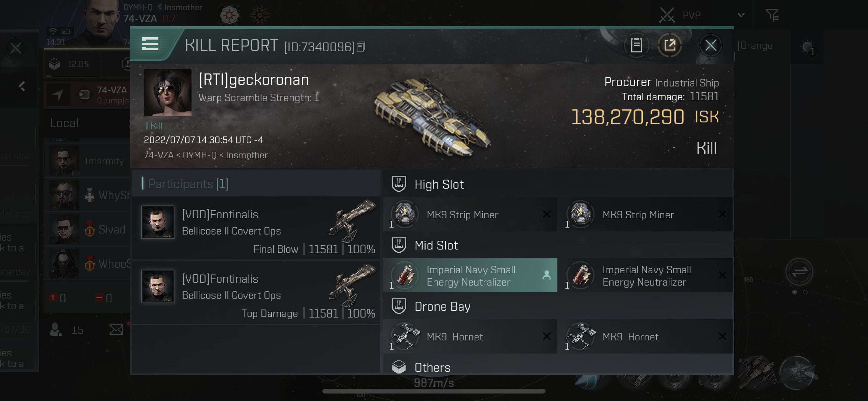Click the swap arrows circular button

pyautogui.click(x=799, y=271)
